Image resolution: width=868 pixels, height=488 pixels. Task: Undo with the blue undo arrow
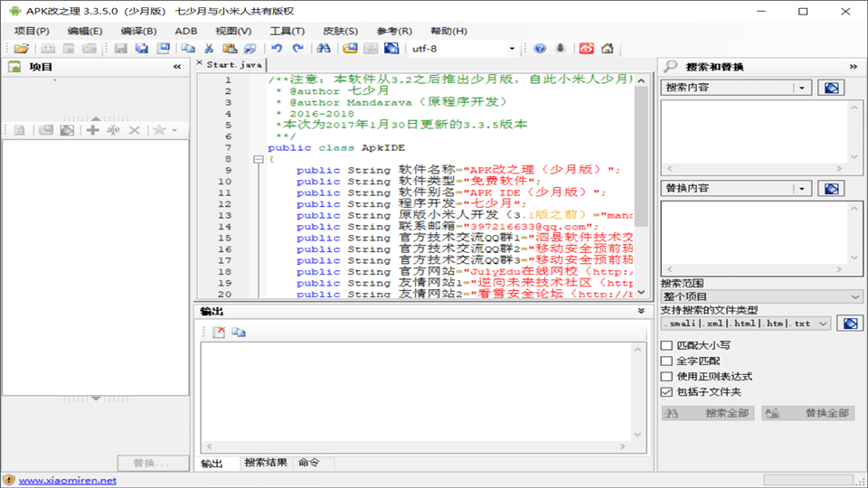(x=276, y=49)
